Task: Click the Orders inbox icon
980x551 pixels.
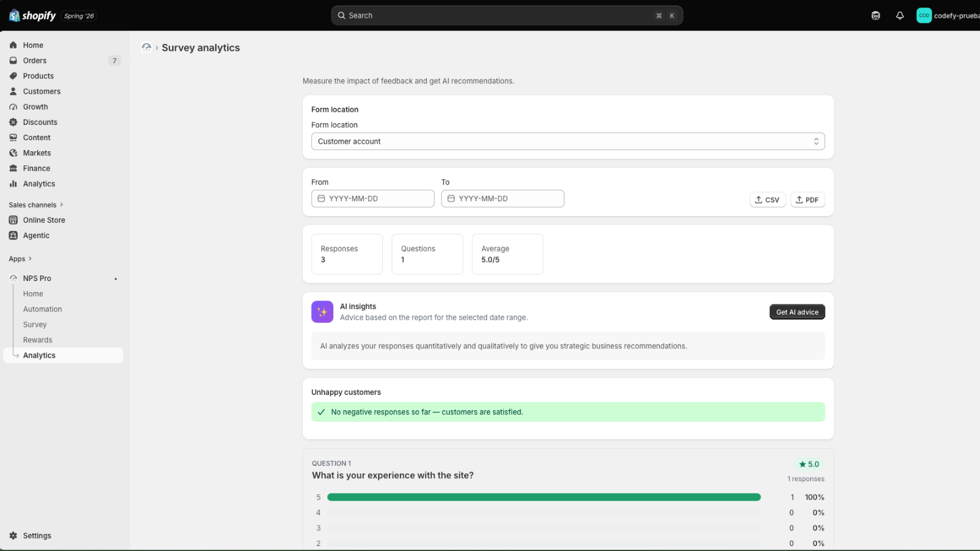Action: (13, 61)
